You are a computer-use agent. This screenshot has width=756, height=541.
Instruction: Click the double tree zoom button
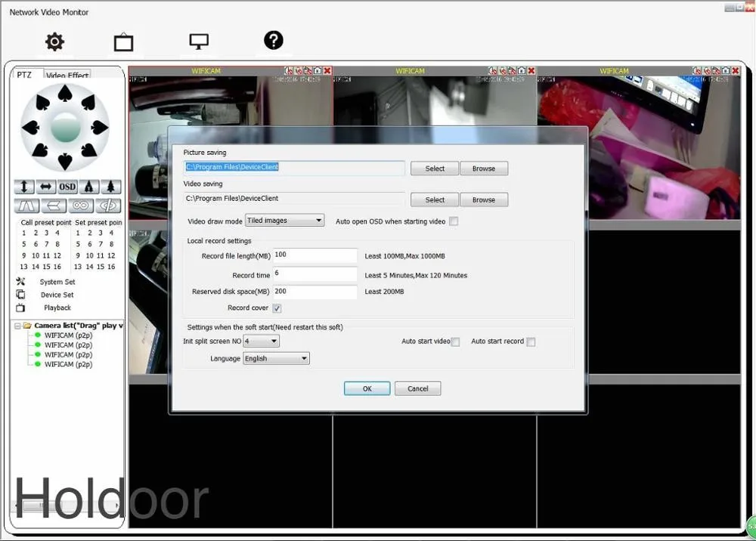pyautogui.click(x=89, y=187)
